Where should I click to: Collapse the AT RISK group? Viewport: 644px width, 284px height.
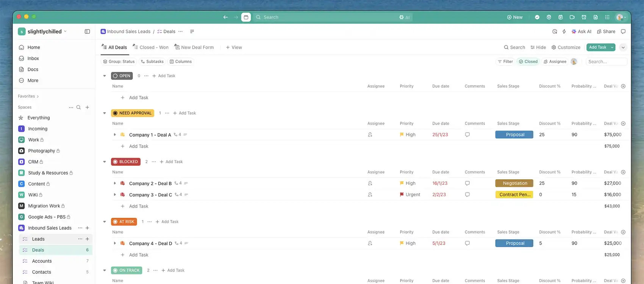pos(105,222)
